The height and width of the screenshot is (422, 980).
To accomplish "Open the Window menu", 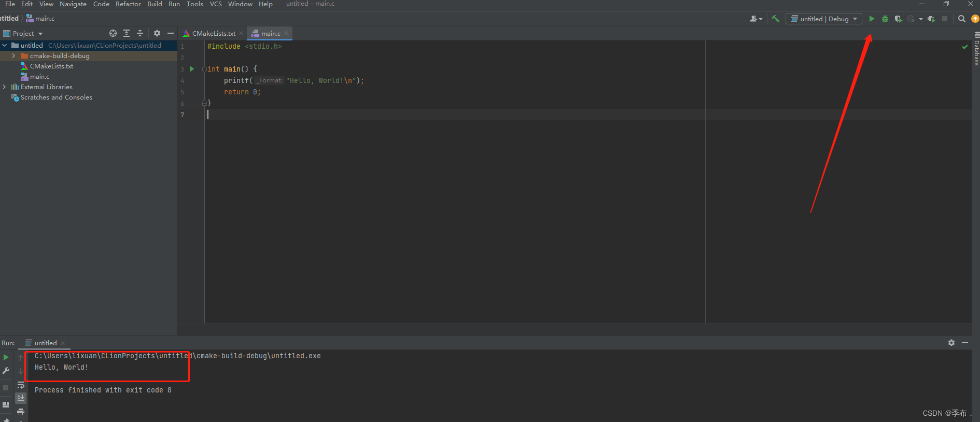I will (x=240, y=4).
